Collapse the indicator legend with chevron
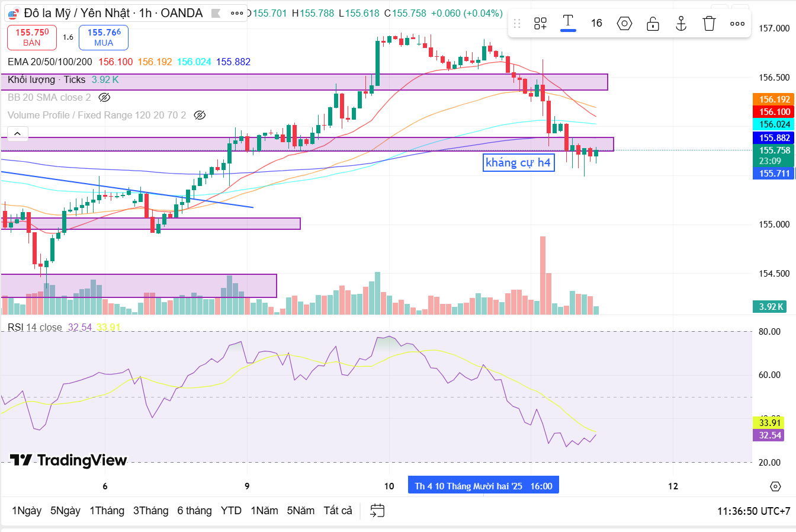Viewport: 796px width, 532px height. pos(18,133)
